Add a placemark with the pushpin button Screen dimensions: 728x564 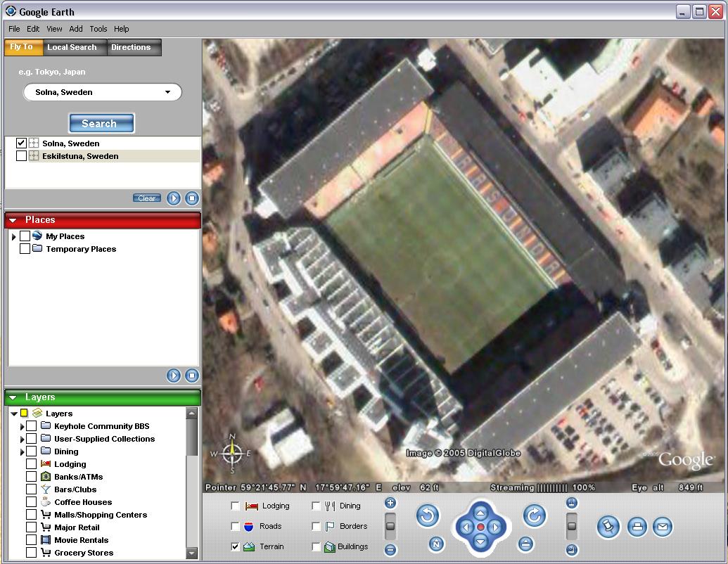[x=608, y=527]
